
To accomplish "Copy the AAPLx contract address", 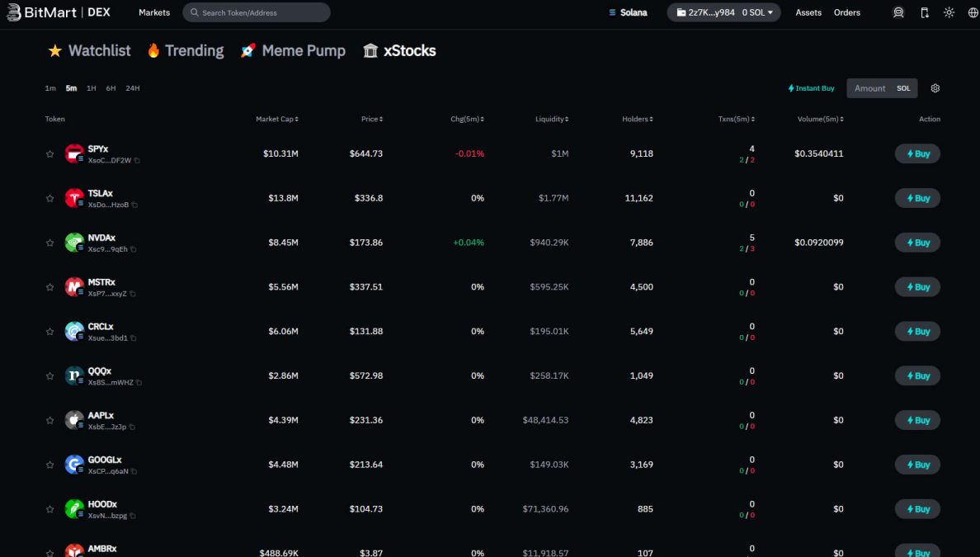I will (132, 427).
